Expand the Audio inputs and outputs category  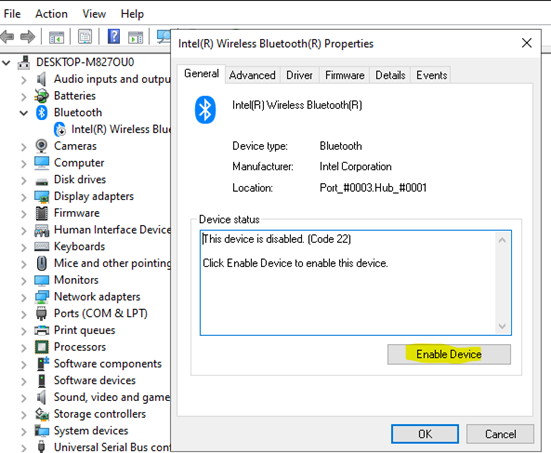[24, 80]
